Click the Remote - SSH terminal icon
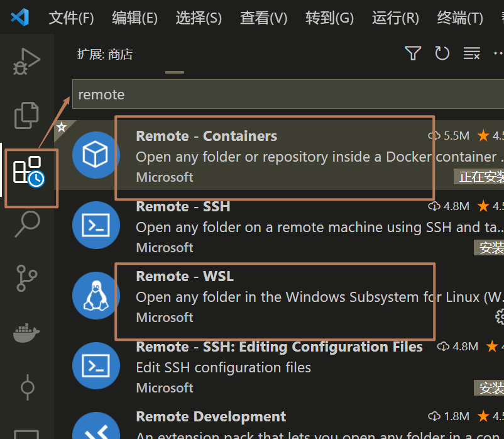 96,225
